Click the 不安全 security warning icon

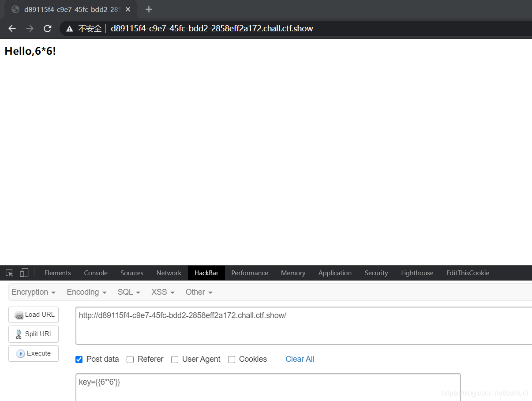pos(69,28)
